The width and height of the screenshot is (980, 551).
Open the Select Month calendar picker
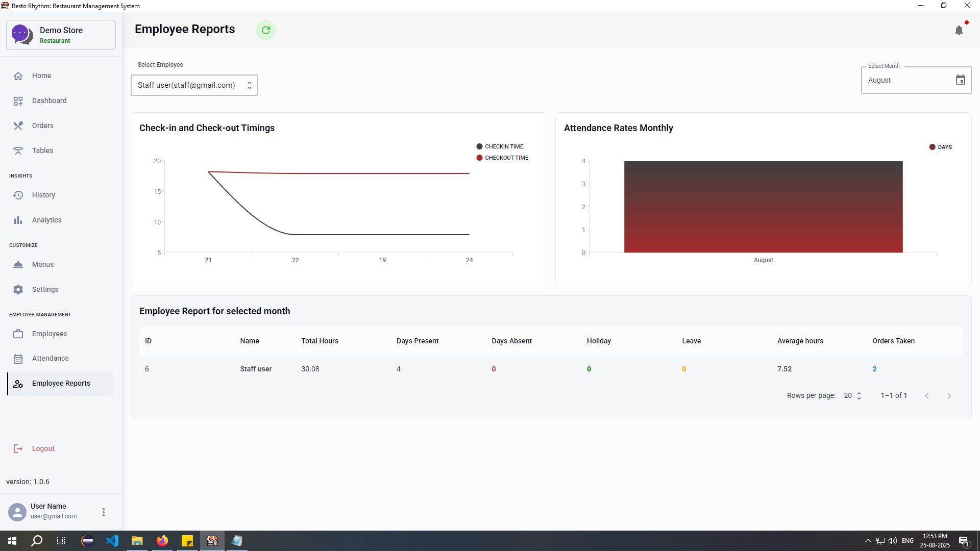[961, 80]
